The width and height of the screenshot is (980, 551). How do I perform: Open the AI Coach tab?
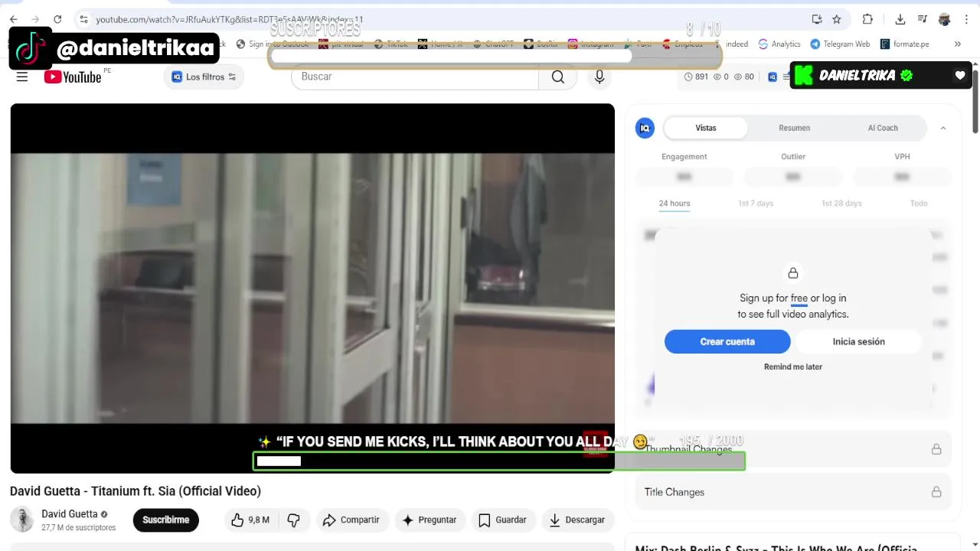pos(883,128)
